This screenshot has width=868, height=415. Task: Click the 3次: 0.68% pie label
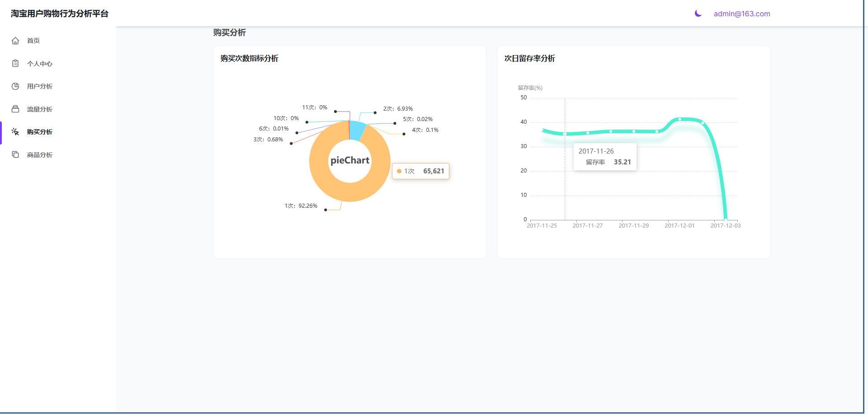[x=268, y=140]
